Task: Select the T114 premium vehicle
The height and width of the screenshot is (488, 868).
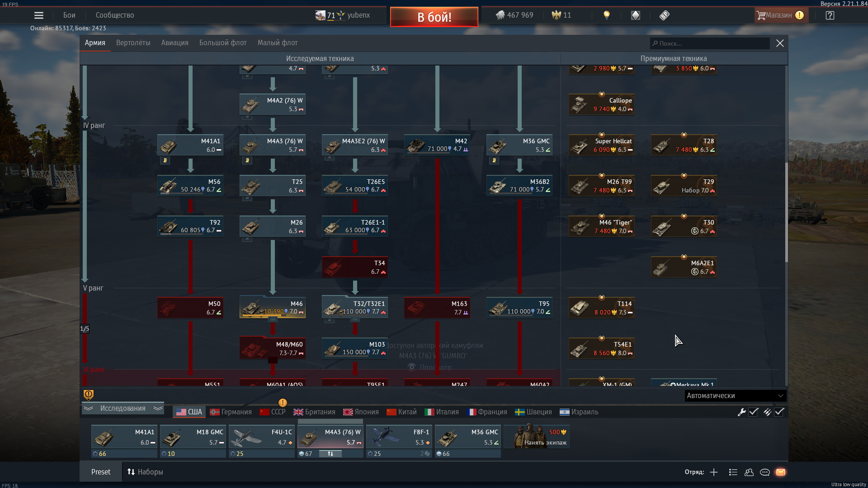Action: click(602, 308)
